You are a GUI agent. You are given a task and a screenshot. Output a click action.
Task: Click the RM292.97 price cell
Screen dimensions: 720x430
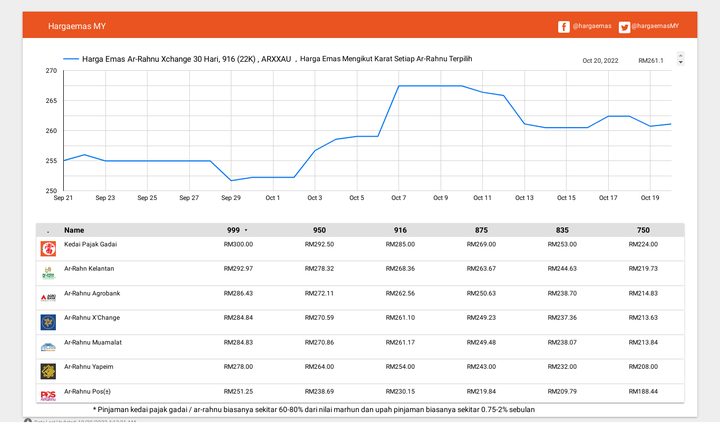tap(238, 269)
